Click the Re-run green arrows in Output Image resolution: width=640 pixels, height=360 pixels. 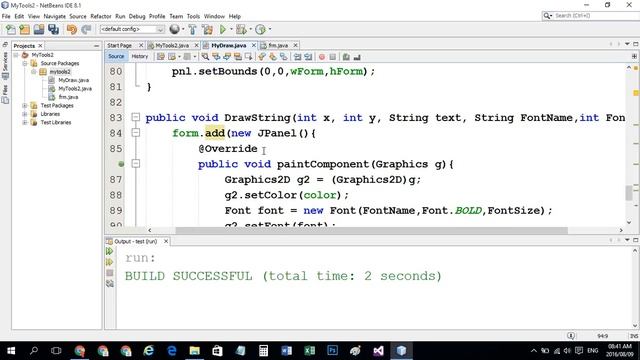pyautogui.click(x=109, y=251)
